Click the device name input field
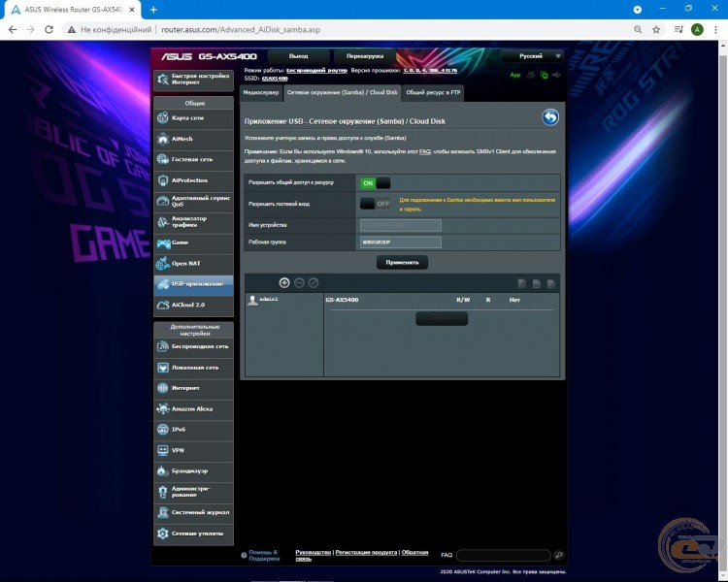728x582 pixels. click(x=401, y=226)
